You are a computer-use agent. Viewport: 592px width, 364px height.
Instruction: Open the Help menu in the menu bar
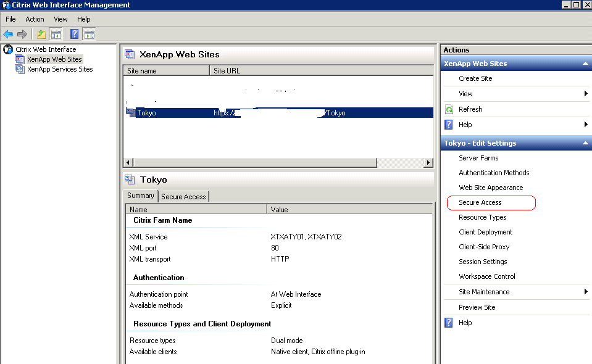(84, 19)
